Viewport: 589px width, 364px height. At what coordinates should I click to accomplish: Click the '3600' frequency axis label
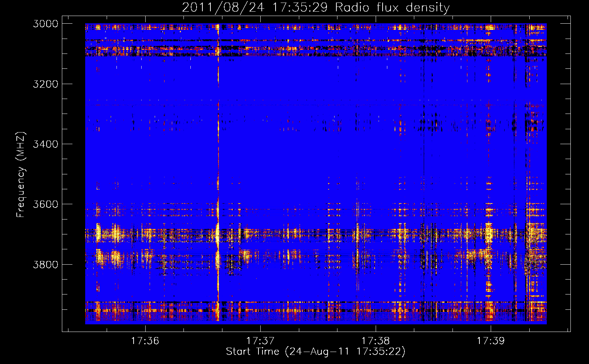tap(46, 204)
